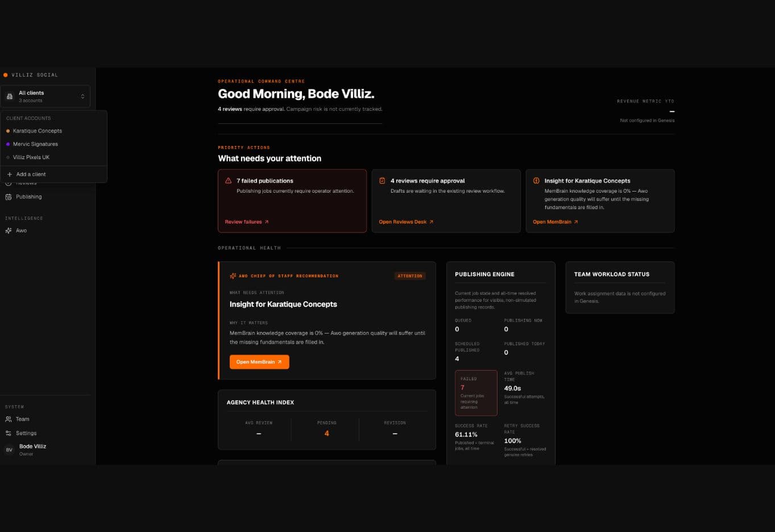775x532 pixels.
Task: Click the Success rate 61.11% value
Action: 466,434
